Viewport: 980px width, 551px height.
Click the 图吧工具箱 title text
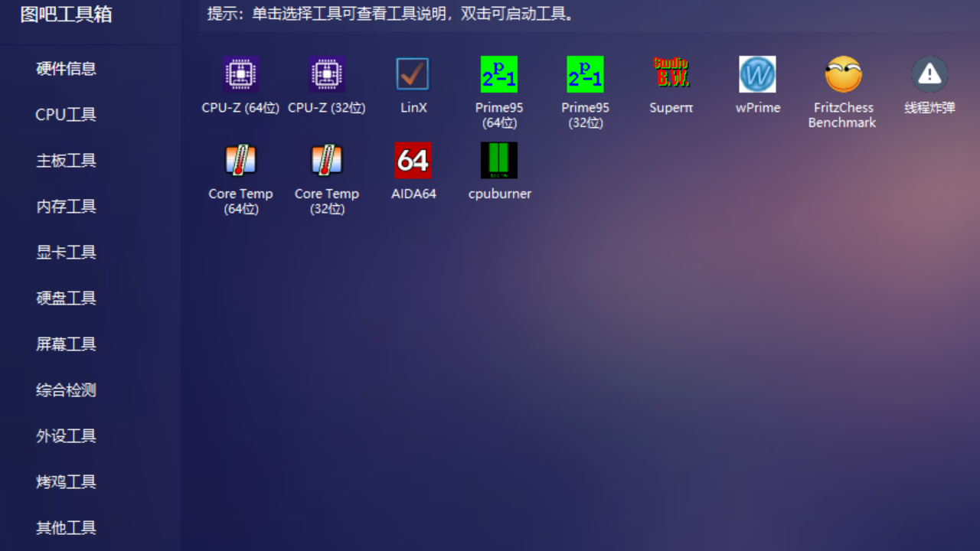pos(66,15)
